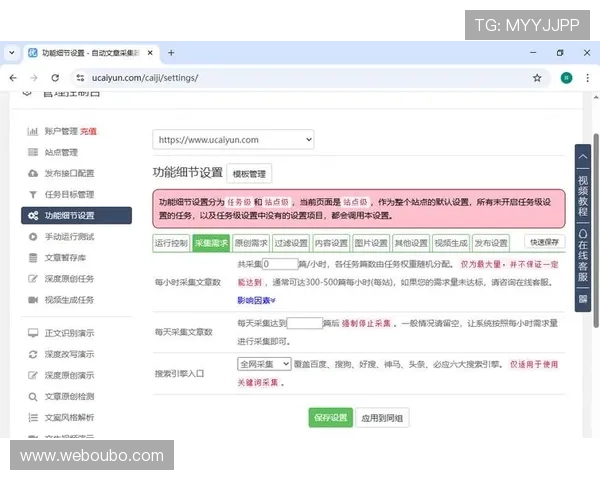Click the 任务目标管理 filter icon
This screenshot has height=480, width=600.
coord(33,195)
